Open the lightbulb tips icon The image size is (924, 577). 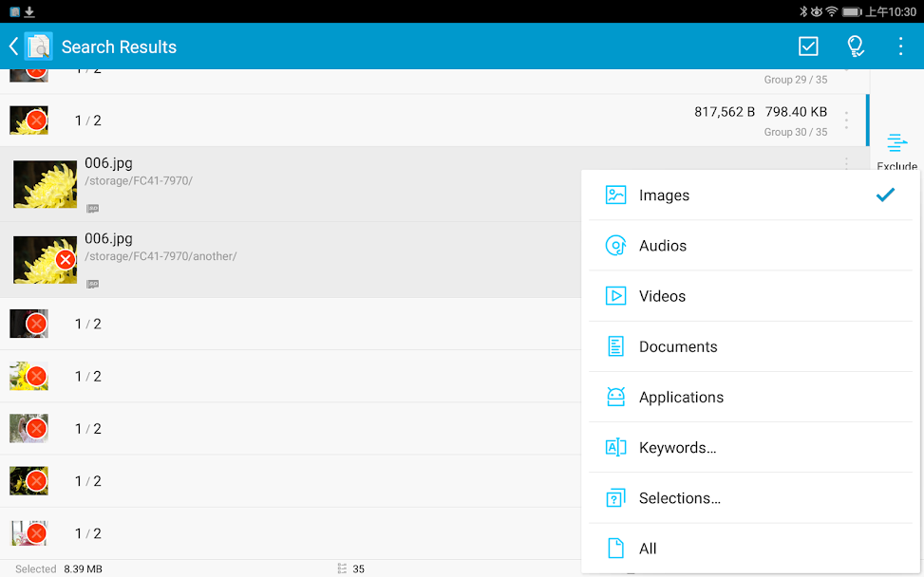point(856,47)
